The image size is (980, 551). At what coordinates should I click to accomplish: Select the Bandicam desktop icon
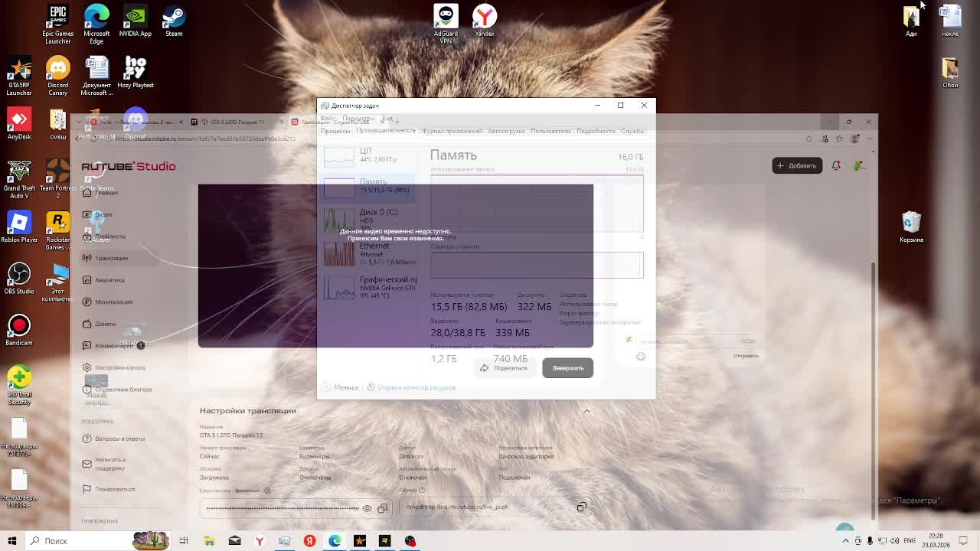[19, 330]
